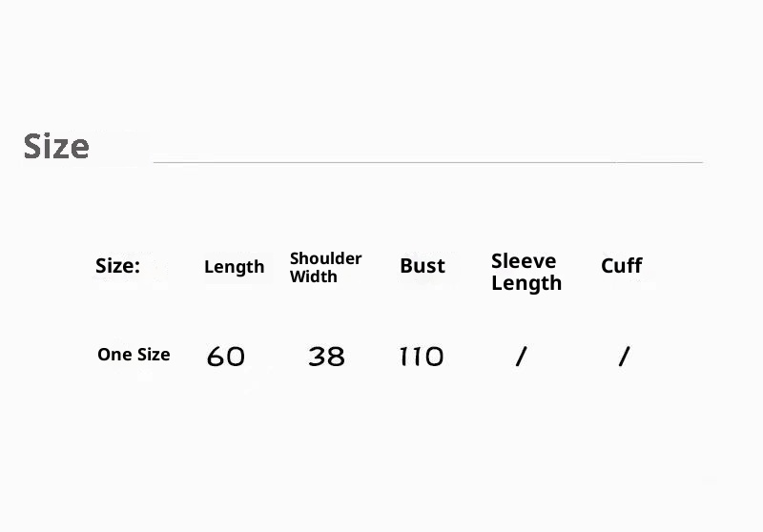
Task: Click the word "Sleeve" in the header
Action: point(524,261)
